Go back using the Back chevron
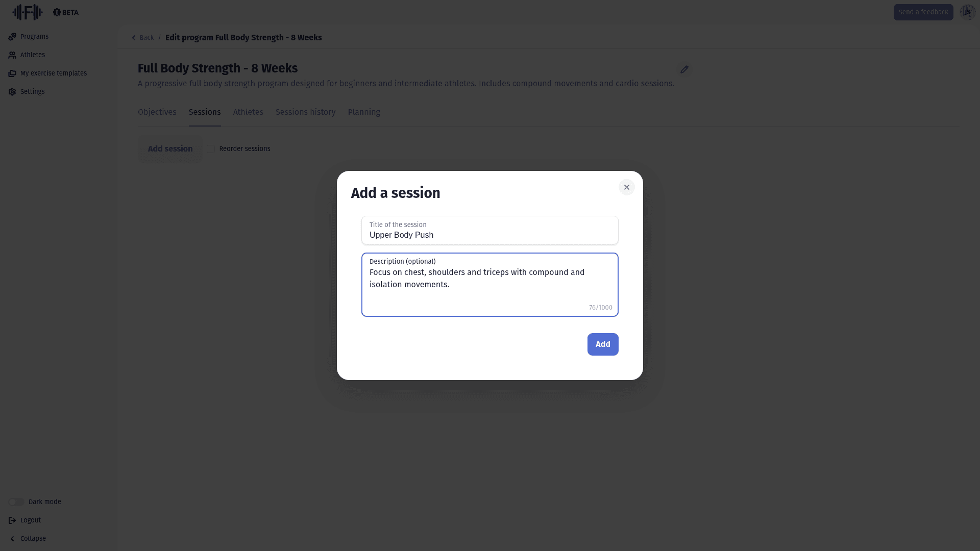The height and width of the screenshot is (551, 980). point(134,38)
